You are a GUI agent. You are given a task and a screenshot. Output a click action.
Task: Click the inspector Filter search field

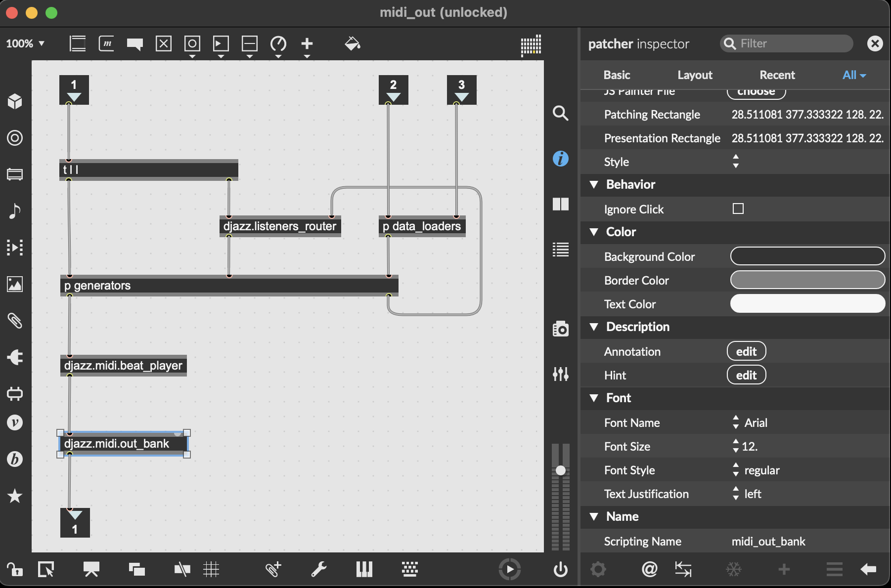pyautogui.click(x=786, y=43)
